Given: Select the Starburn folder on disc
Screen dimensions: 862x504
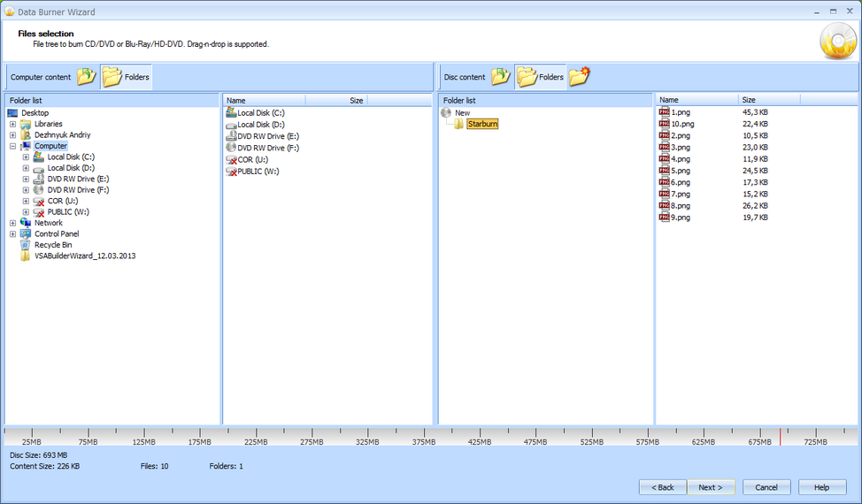Looking at the screenshot, I should tap(482, 124).
